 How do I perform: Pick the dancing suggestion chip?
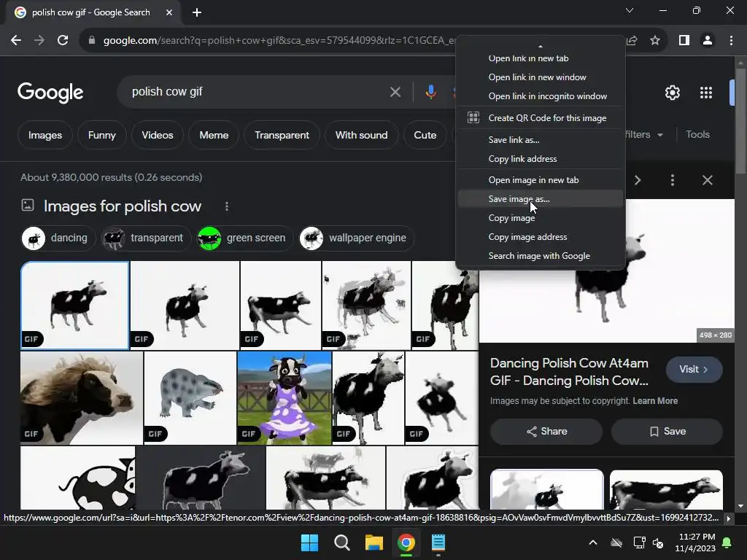[x=58, y=238]
